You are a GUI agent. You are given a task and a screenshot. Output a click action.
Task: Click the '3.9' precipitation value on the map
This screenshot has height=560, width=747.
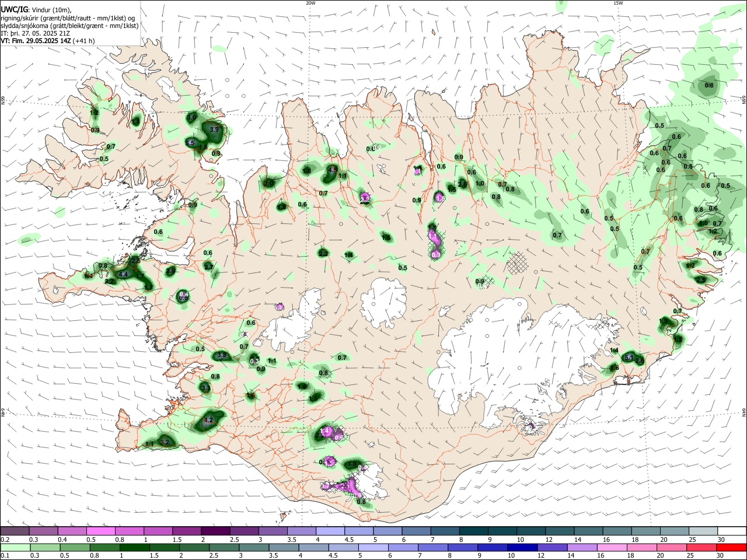pyautogui.click(x=214, y=129)
